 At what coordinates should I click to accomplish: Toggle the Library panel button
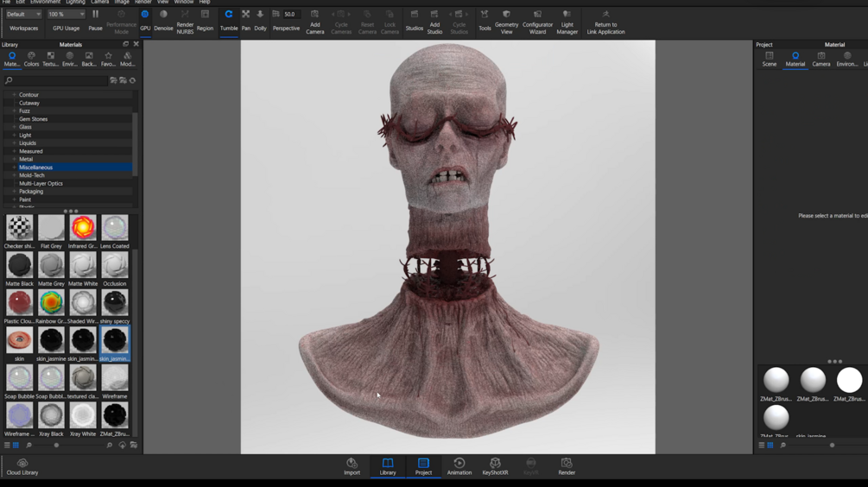pos(388,466)
